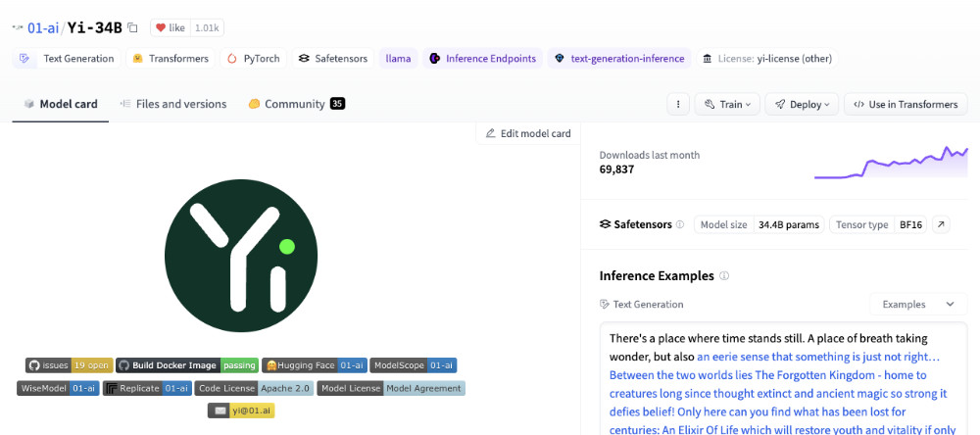Screen dimensions: 980x435
Task: Click the 69,837 downloads figure
Action: [616, 169]
